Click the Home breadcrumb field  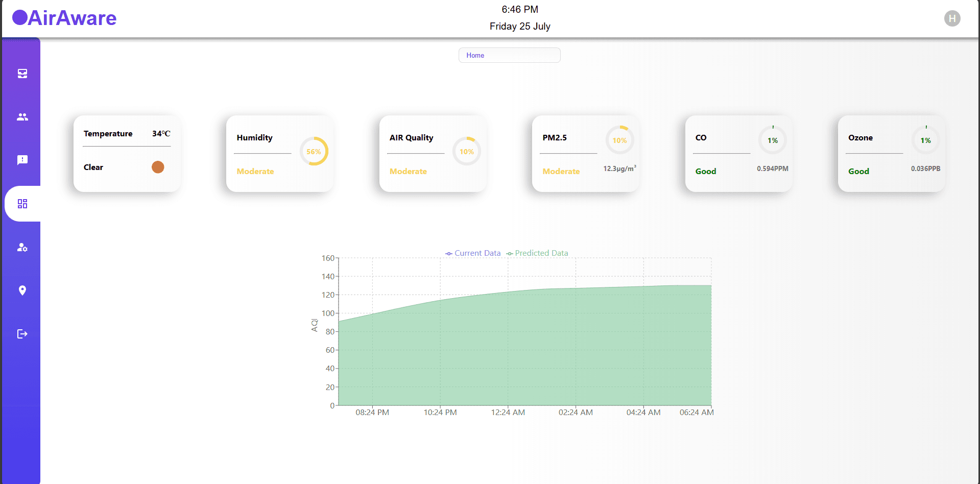509,55
